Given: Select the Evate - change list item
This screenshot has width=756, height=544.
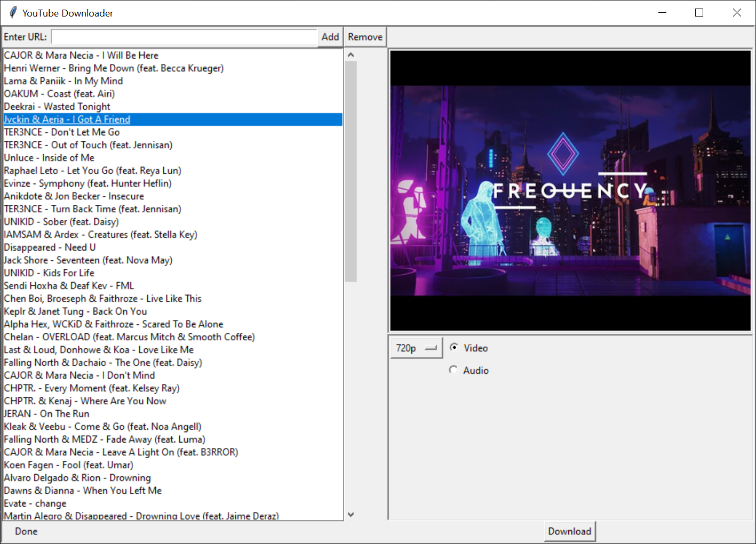Looking at the screenshot, I should (x=35, y=503).
